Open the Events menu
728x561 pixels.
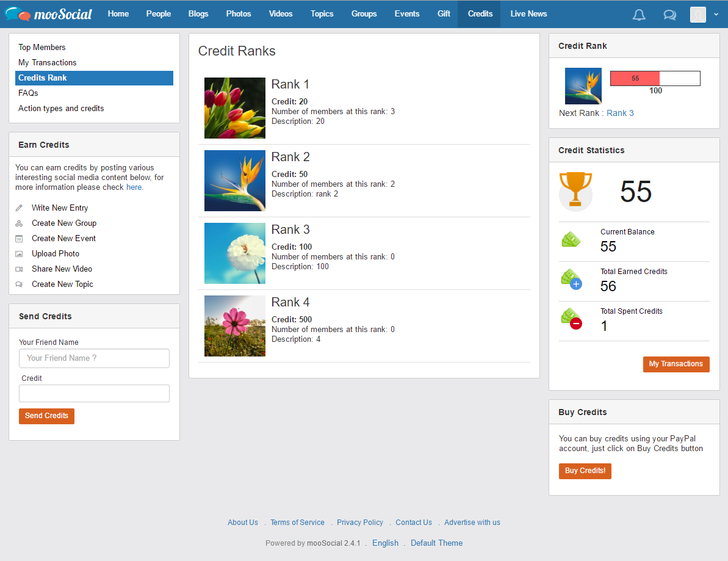[406, 14]
